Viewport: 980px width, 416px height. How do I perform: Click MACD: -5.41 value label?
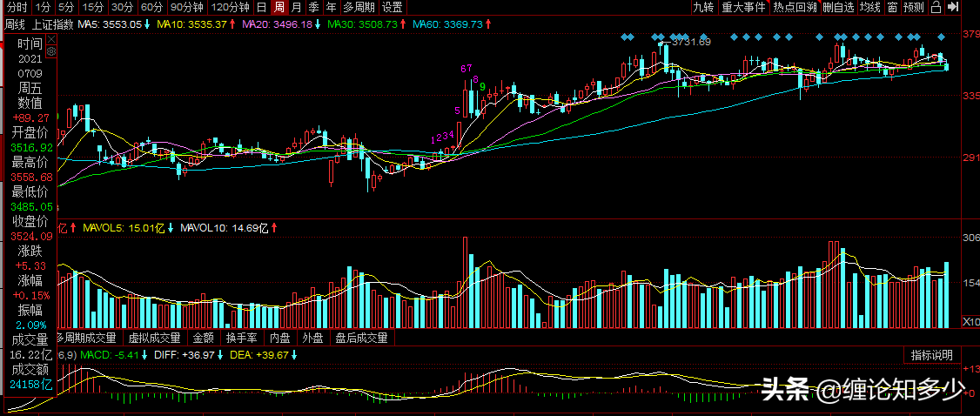[108, 355]
